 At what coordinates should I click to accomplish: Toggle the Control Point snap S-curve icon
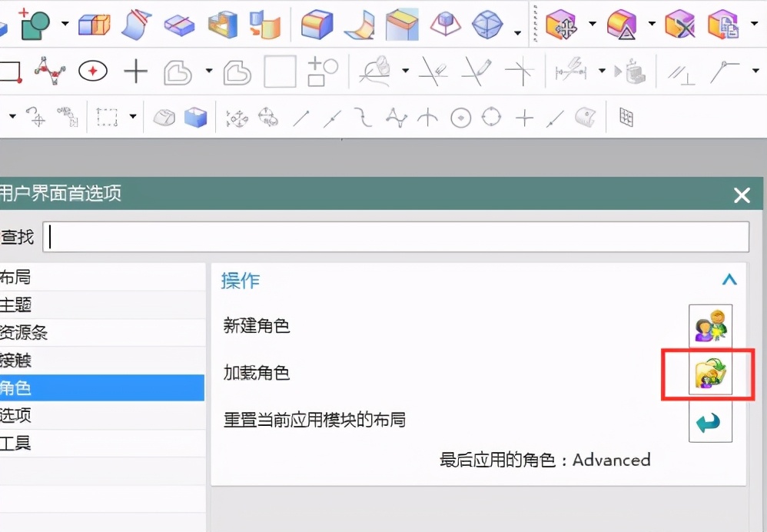pyautogui.click(x=364, y=118)
